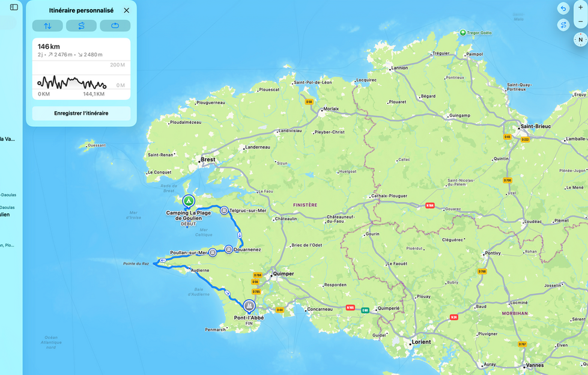
Task: Select the Douarnenez waypoint marker
Action: coord(229,249)
